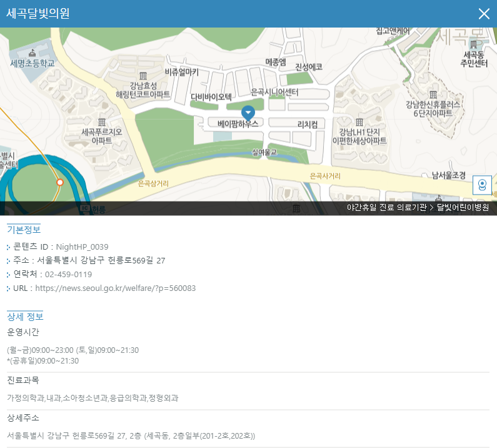Click the weekday hours 09:00~23:00 line

(x=73, y=350)
